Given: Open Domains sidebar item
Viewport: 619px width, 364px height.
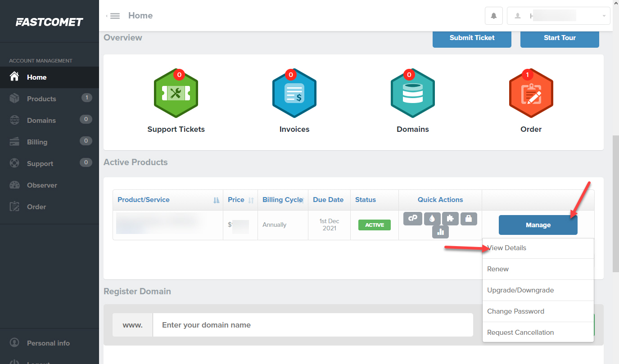Looking at the screenshot, I should coord(50,121).
